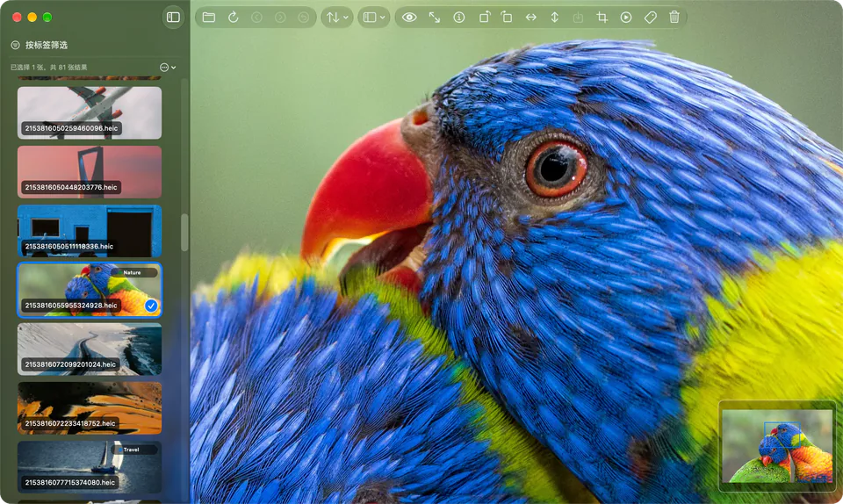Click the 按标签筛选 label
Screen dimensions: 843x504
click(47, 45)
